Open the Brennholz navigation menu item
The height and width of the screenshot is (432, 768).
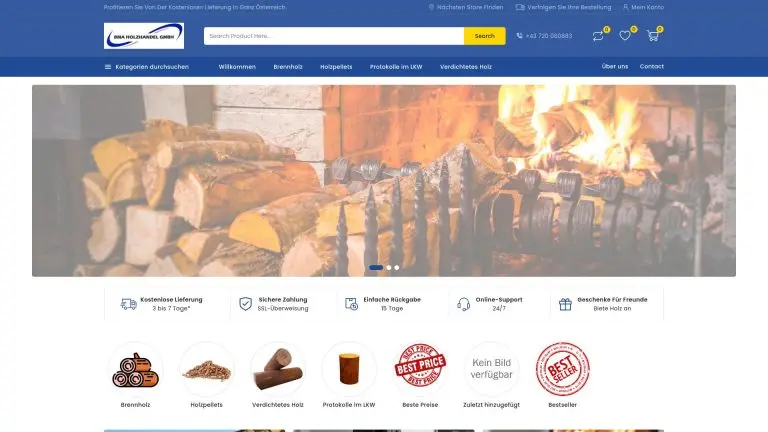pos(287,67)
